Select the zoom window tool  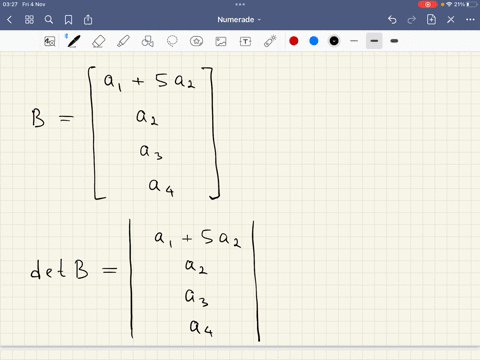coord(50,41)
